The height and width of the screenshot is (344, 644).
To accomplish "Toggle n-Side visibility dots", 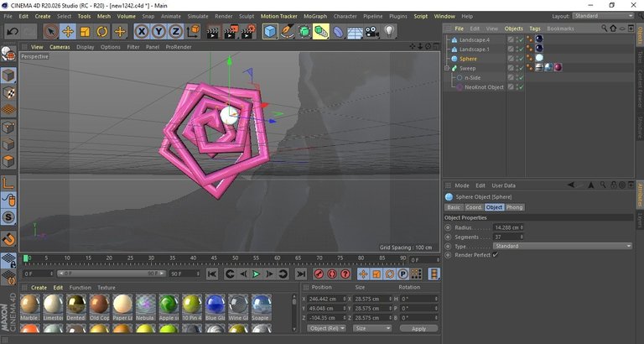I will click(x=516, y=78).
